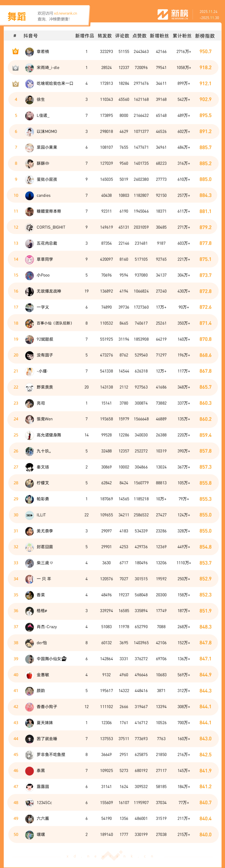Click the 950.7 index score
Screen dimensions: 225x868
point(205,52)
